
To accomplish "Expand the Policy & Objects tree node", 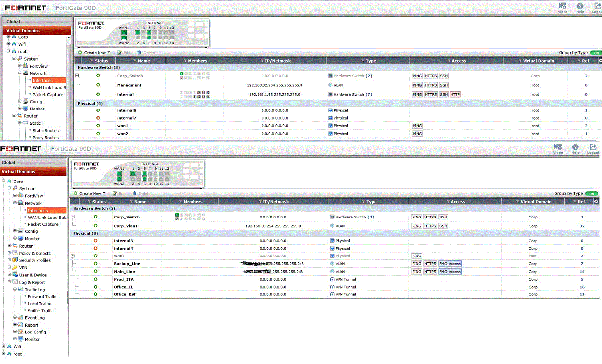I will point(9,253).
